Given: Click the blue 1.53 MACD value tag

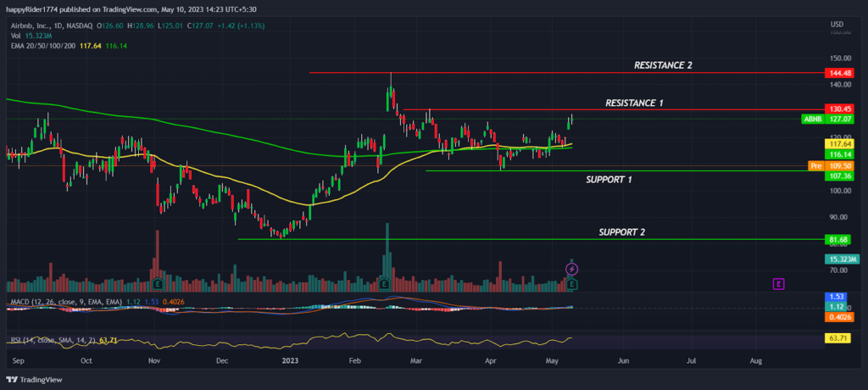Looking at the screenshot, I should click(836, 298).
